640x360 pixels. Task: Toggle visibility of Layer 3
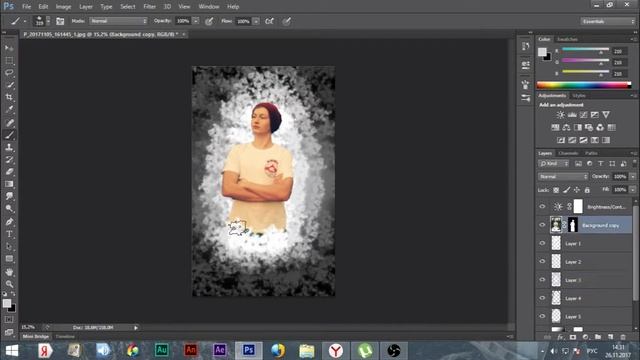[x=542, y=280]
